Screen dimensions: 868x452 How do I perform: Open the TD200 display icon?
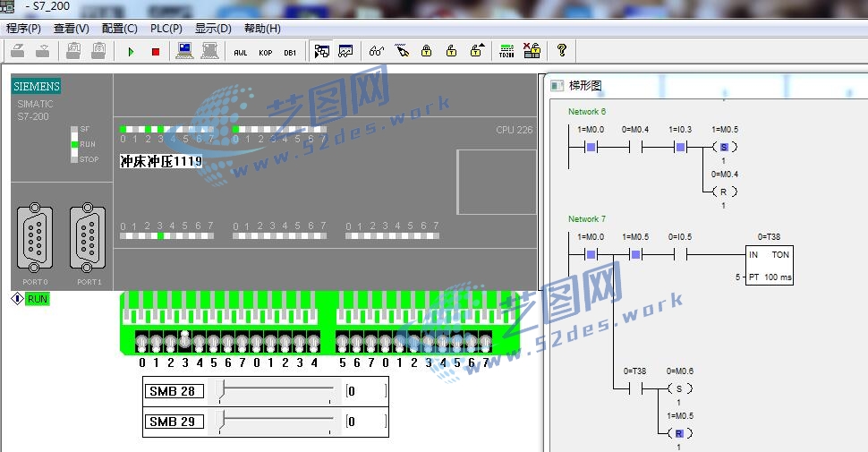(506, 51)
